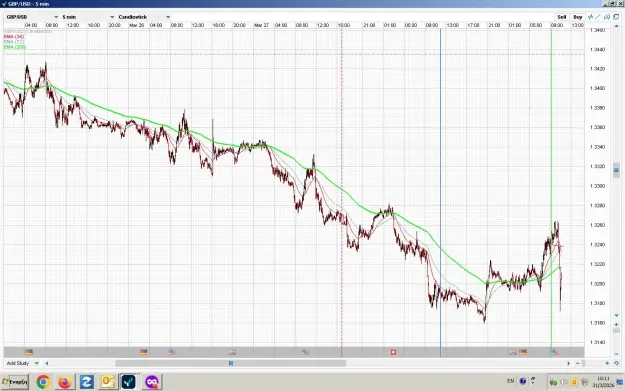Open the purple infinity app in taskbar
The image size is (625, 391).
pyautogui.click(x=151, y=382)
